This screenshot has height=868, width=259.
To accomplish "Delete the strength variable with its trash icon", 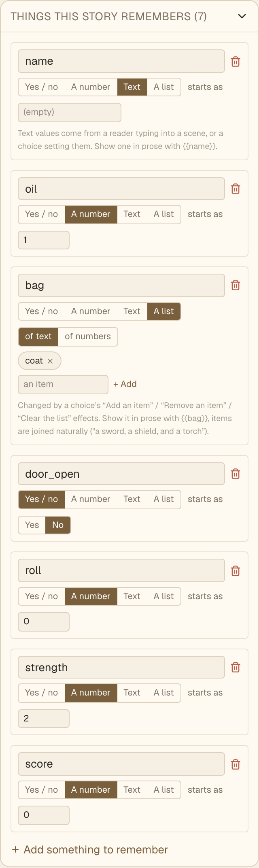I will [x=236, y=667].
